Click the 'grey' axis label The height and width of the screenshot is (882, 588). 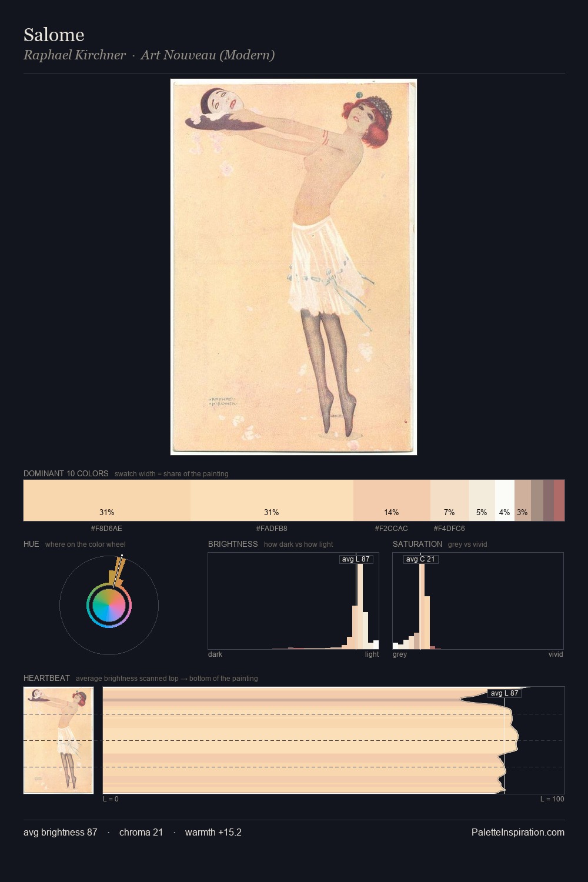click(400, 654)
